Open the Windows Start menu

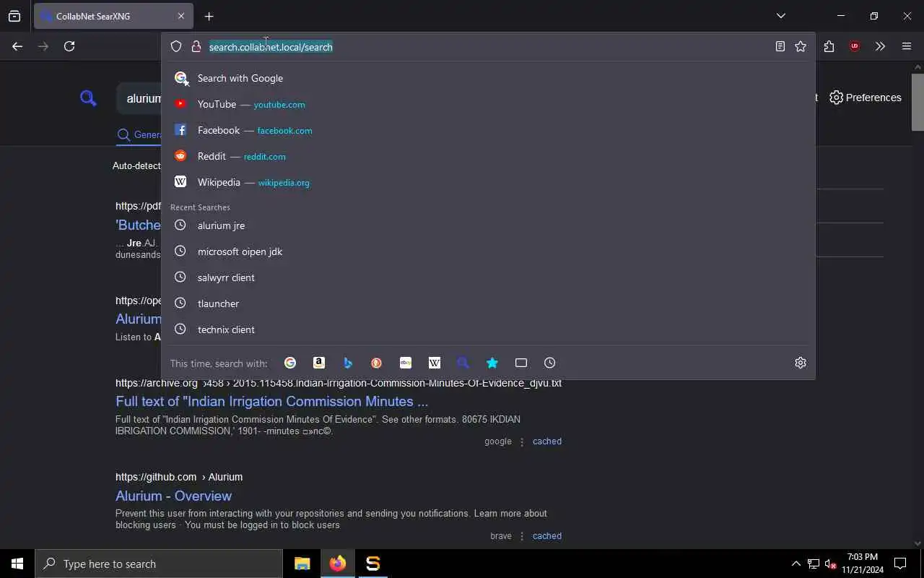[17, 564]
